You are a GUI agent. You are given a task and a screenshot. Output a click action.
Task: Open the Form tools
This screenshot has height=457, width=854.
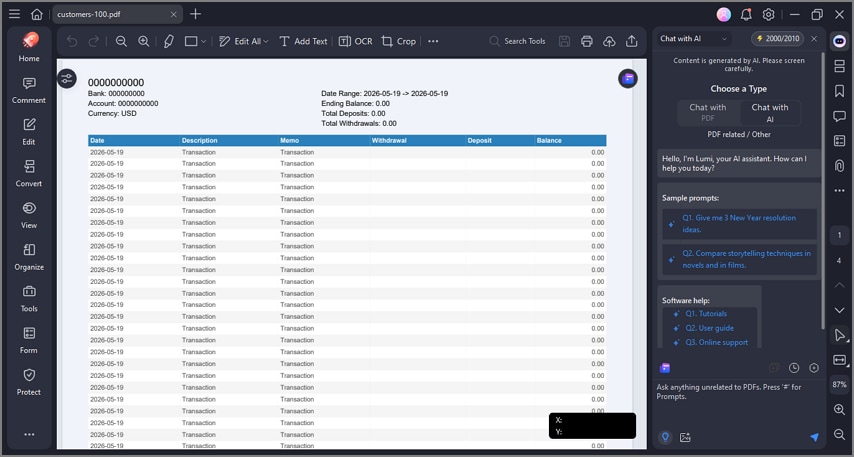tap(29, 340)
